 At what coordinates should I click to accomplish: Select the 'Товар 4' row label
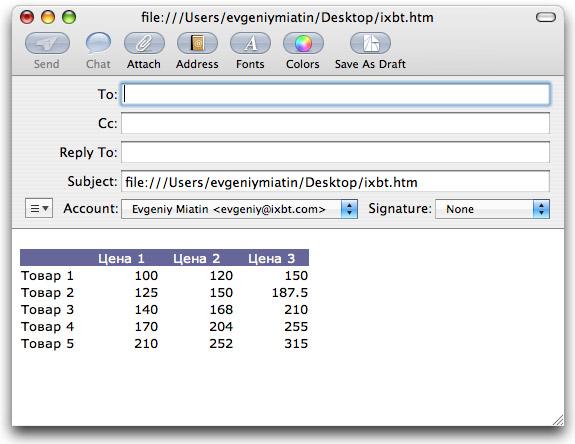tap(48, 327)
